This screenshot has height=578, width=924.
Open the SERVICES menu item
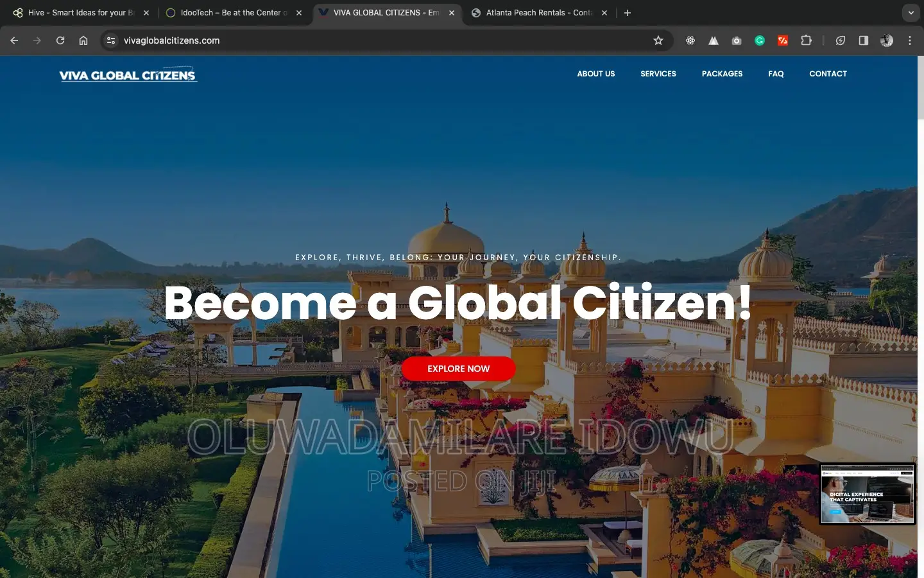pyautogui.click(x=658, y=74)
